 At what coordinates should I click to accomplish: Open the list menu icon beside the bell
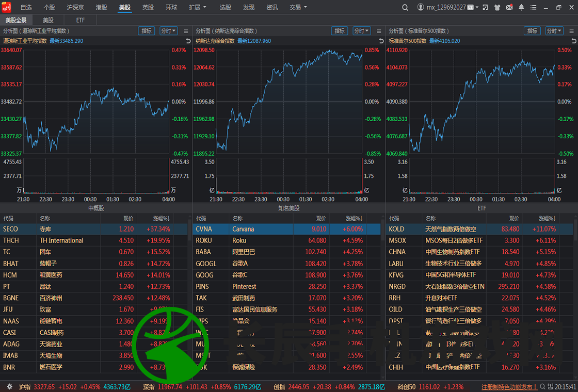pos(533,7)
